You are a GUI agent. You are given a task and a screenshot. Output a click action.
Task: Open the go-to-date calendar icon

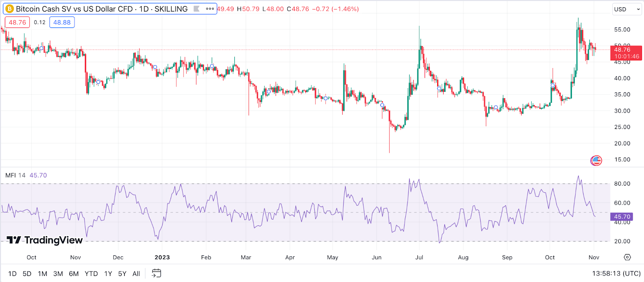pos(156,274)
